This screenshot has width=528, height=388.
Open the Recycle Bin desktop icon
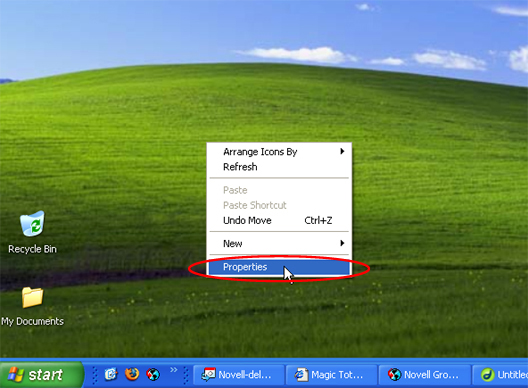point(32,223)
